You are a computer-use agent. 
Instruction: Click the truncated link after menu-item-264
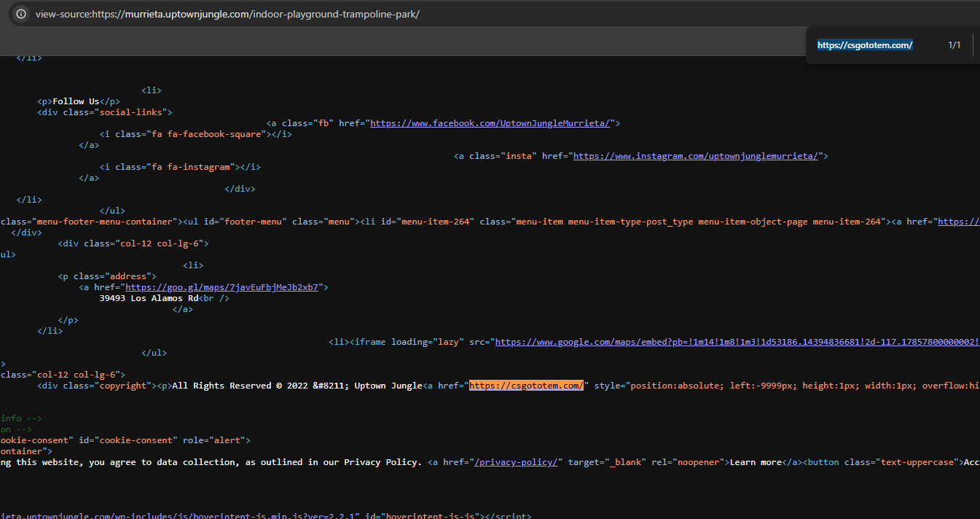[958, 222]
